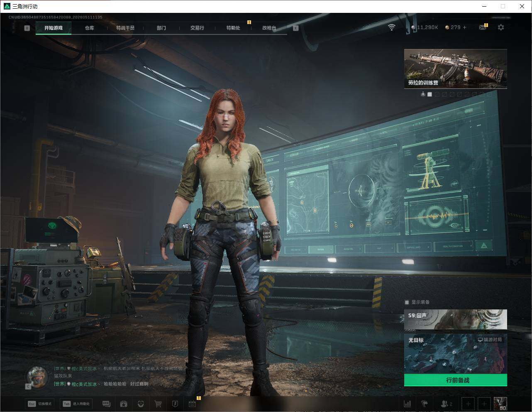Click the 11,290K currency balance
This screenshot has width=532, height=412.
pyautogui.click(x=425, y=27)
